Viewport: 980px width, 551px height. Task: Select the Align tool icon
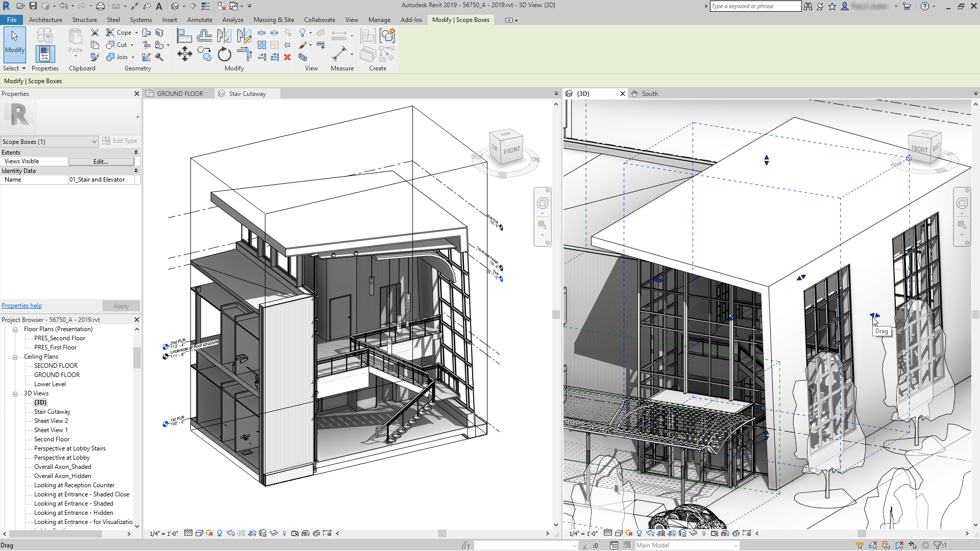tap(184, 36)
